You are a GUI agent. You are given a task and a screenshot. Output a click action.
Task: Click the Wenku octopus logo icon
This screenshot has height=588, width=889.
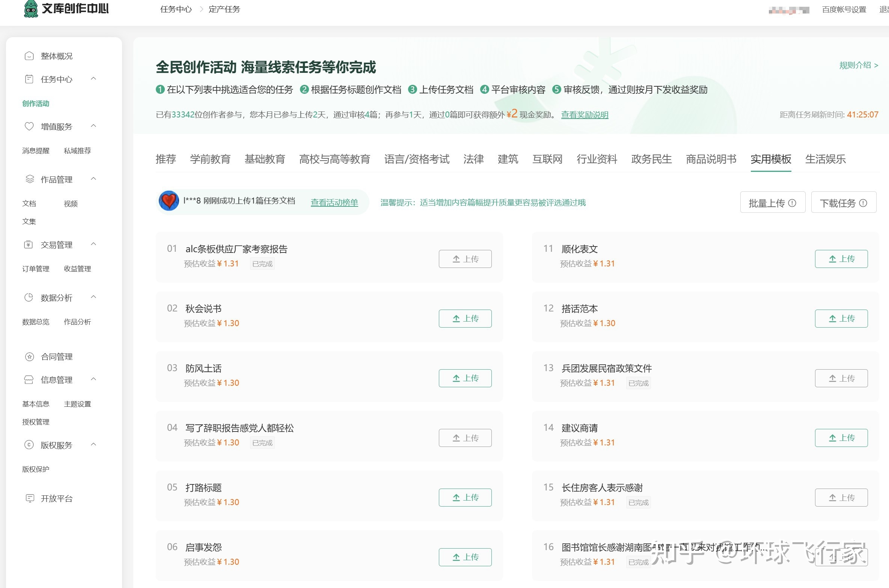point(31,9)
